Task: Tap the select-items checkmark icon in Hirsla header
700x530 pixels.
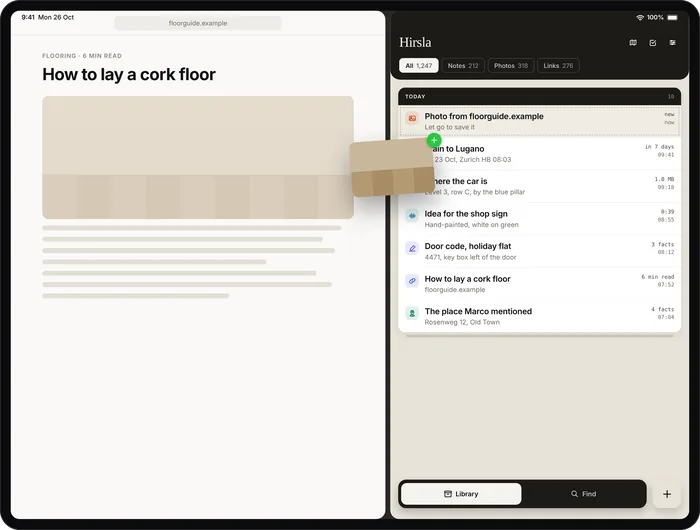Action: [x=653, y=43]
